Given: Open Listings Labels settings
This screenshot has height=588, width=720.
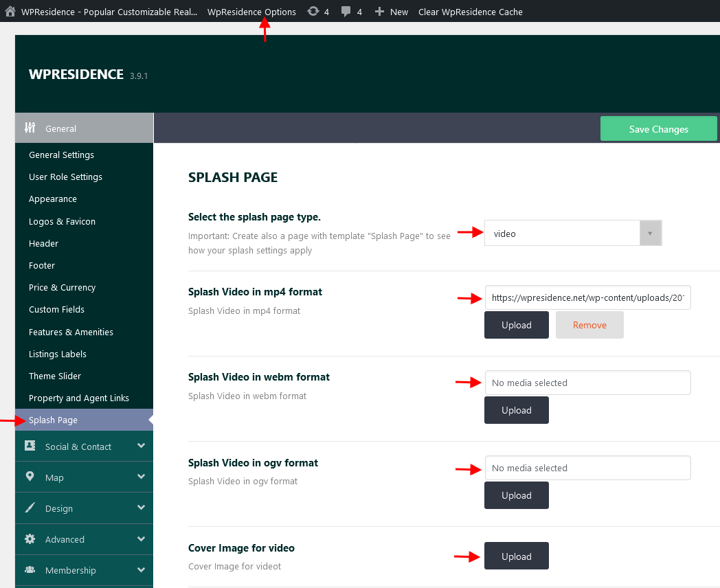Looking at the screenshot, I should point(58,354).
